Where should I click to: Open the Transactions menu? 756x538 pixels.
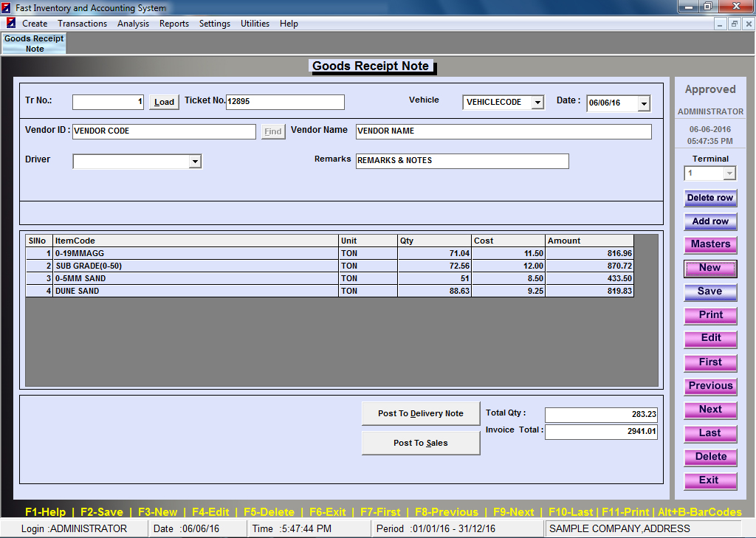click(x=82, y=24)
